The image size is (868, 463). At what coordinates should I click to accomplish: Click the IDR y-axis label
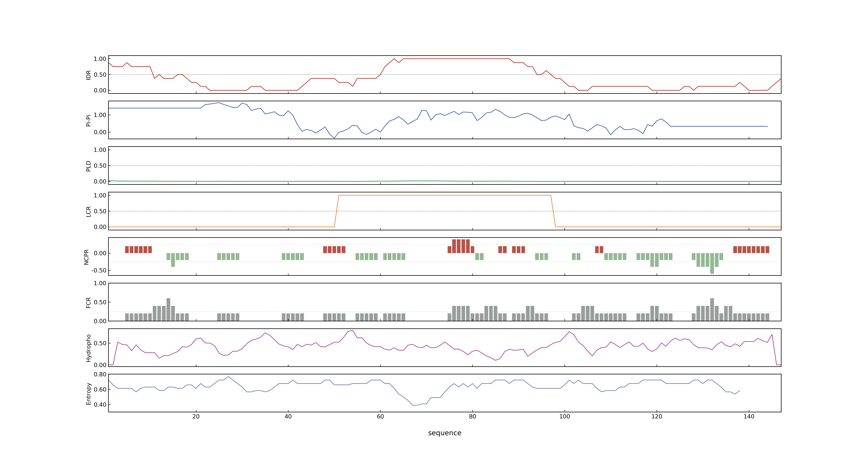[x=88, y=75]
